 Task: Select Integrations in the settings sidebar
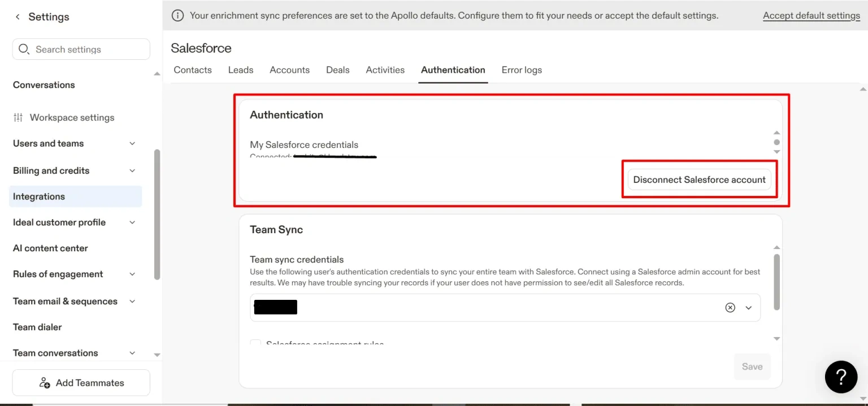click(x=39, y=197)
